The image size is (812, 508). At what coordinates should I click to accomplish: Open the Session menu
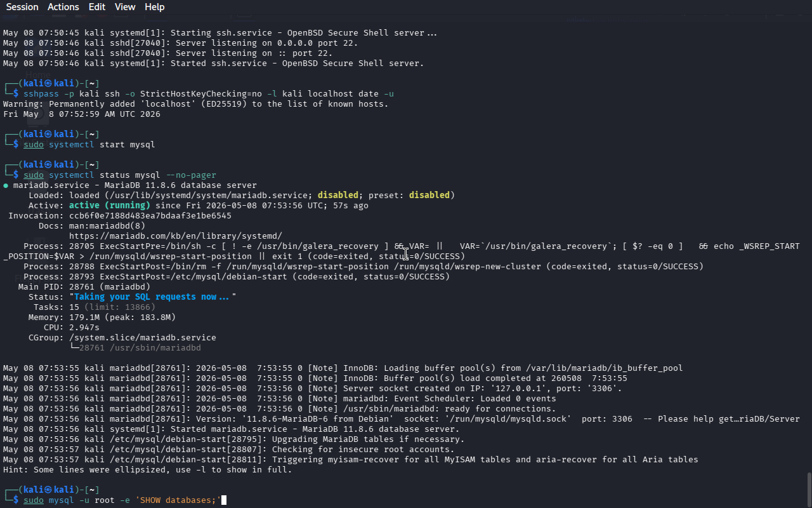coord(22,7)
